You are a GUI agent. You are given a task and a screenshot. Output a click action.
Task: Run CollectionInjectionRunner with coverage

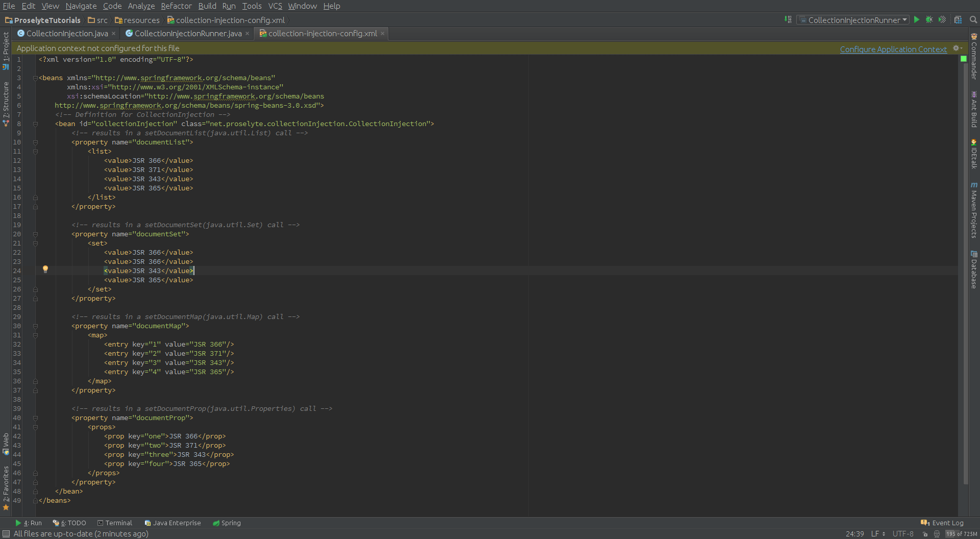(942, 19)
